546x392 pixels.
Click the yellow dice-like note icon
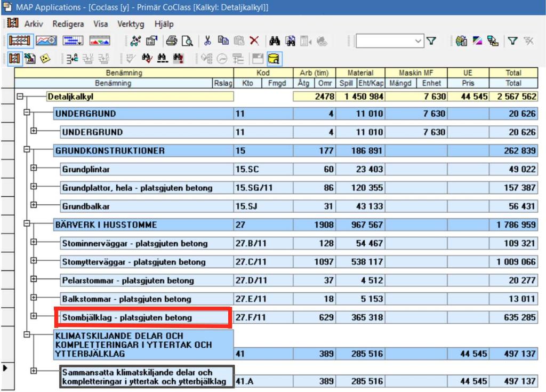[45, 59]
